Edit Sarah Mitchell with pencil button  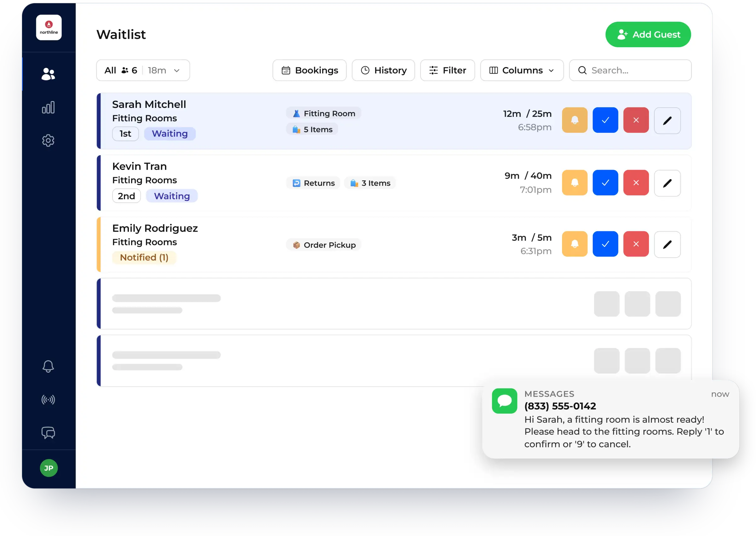coord(667,121)
